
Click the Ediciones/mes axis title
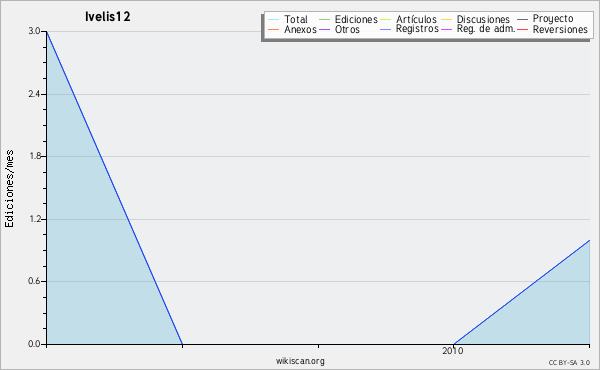pos(9,189)
